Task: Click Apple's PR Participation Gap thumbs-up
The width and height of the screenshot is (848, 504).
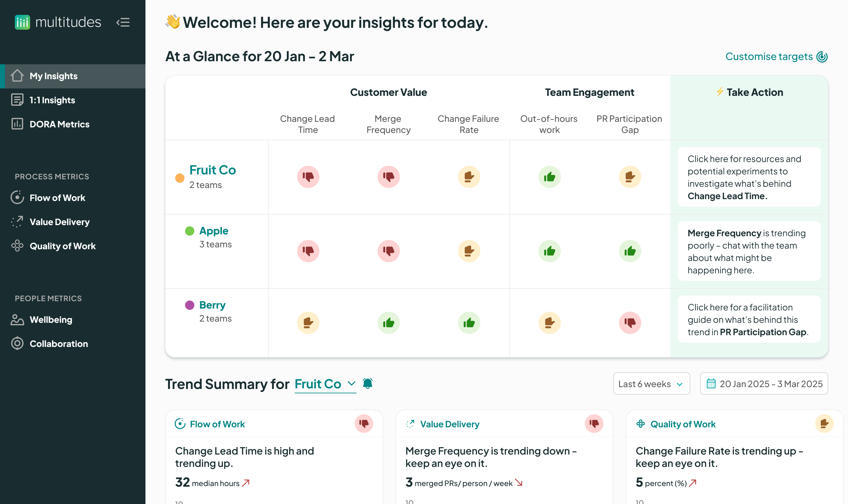Action: tap(630, 251)
